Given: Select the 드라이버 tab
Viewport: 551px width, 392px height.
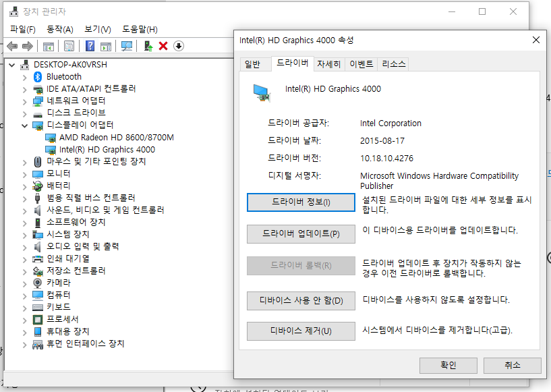Looking at the screenshot, I should coord(293,63).
